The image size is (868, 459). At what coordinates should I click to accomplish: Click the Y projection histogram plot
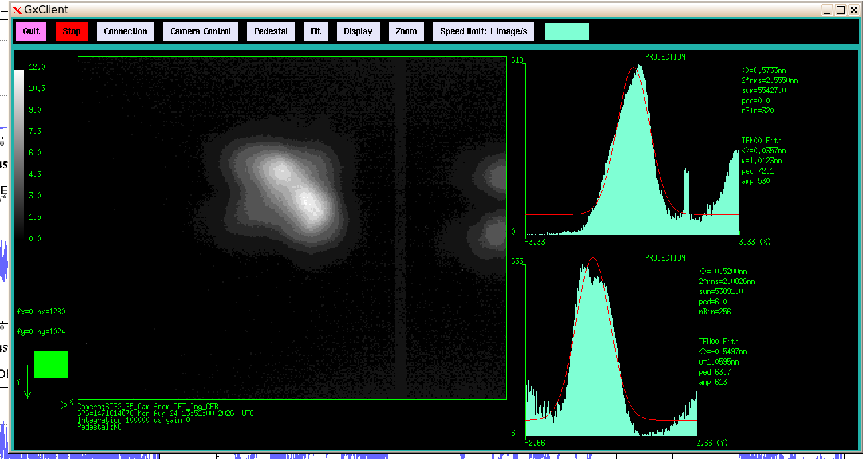point(611,348)
